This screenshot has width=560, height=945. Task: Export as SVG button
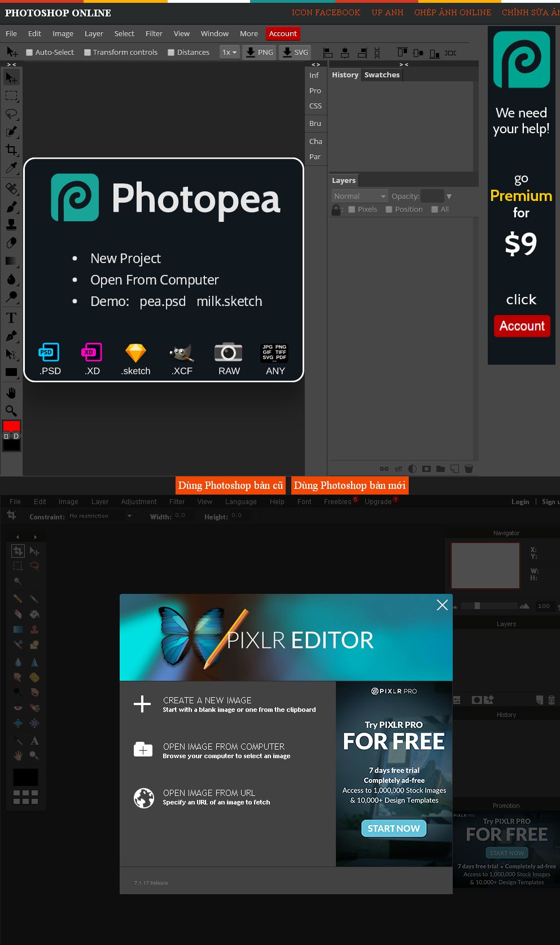(295, 53)
